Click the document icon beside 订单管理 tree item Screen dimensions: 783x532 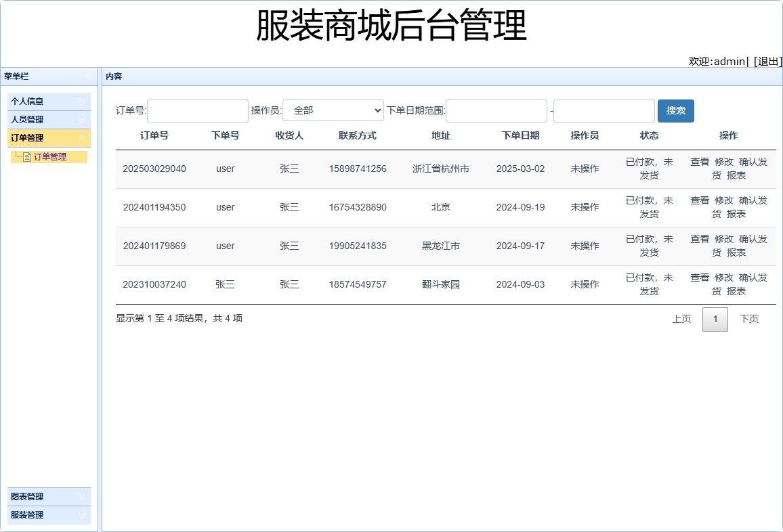point(26,155)
